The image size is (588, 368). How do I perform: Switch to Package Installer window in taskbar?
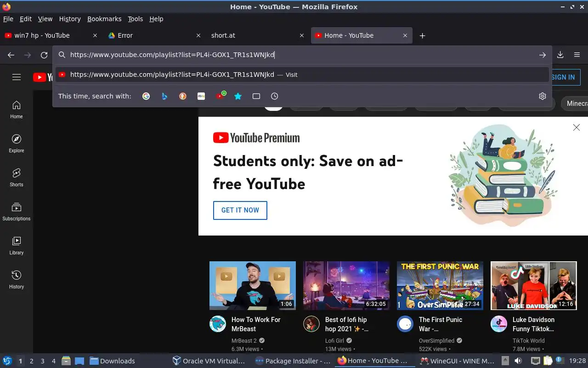(293, 361)
